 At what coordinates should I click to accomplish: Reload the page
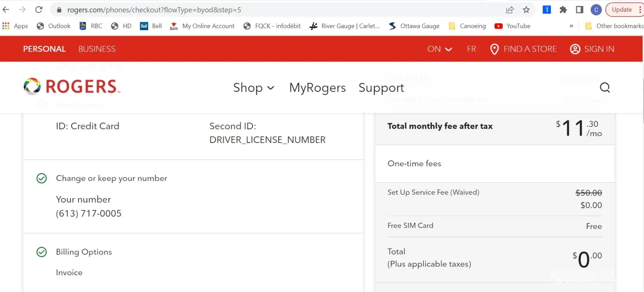tap(39, 10)
